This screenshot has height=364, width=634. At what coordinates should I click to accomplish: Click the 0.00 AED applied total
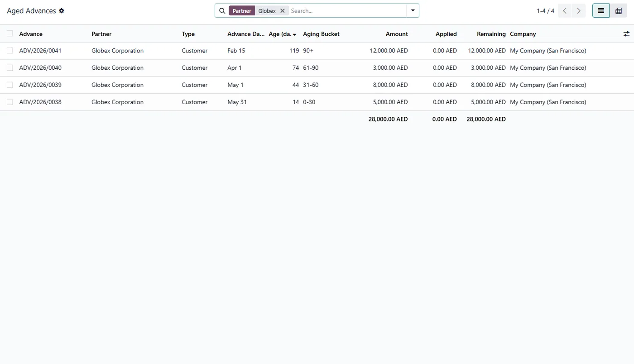click(x=444, y=119)
